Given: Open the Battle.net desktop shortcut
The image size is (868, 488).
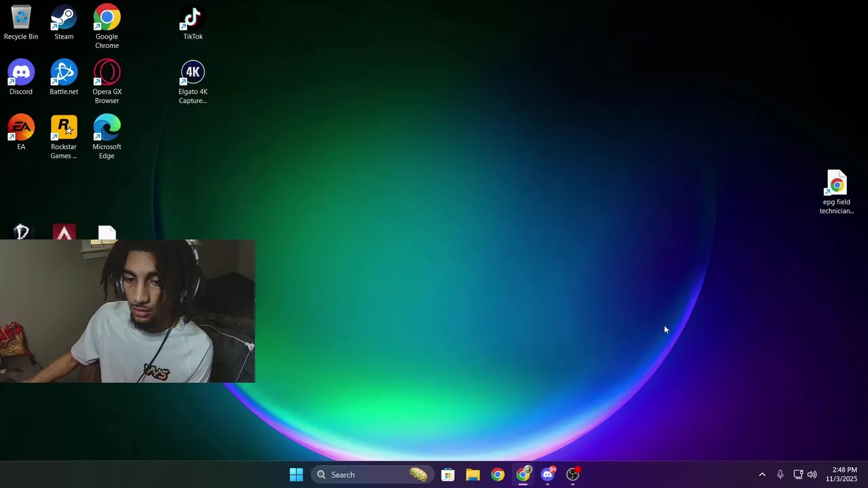Looking at the screenshot, I should [64, 78].
